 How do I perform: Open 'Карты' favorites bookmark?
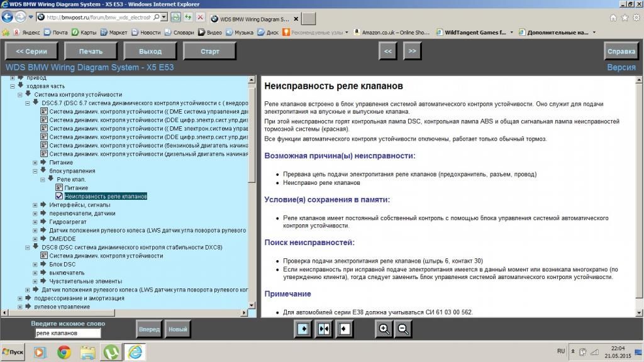tap(84, 33)
